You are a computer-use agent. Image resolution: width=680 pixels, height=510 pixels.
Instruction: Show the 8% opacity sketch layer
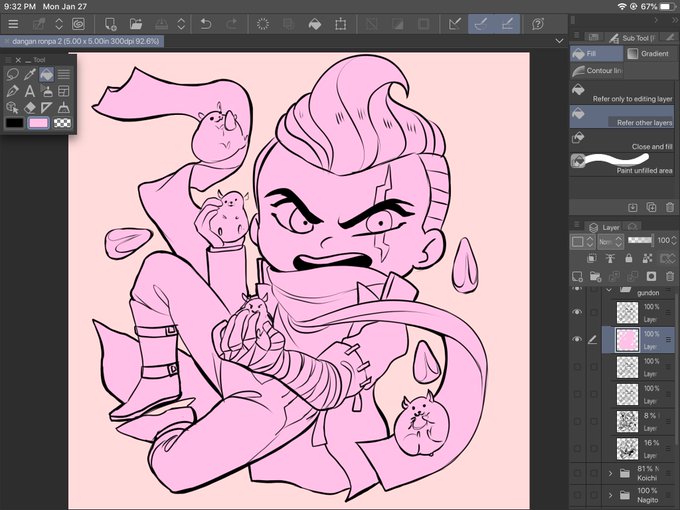577,421
